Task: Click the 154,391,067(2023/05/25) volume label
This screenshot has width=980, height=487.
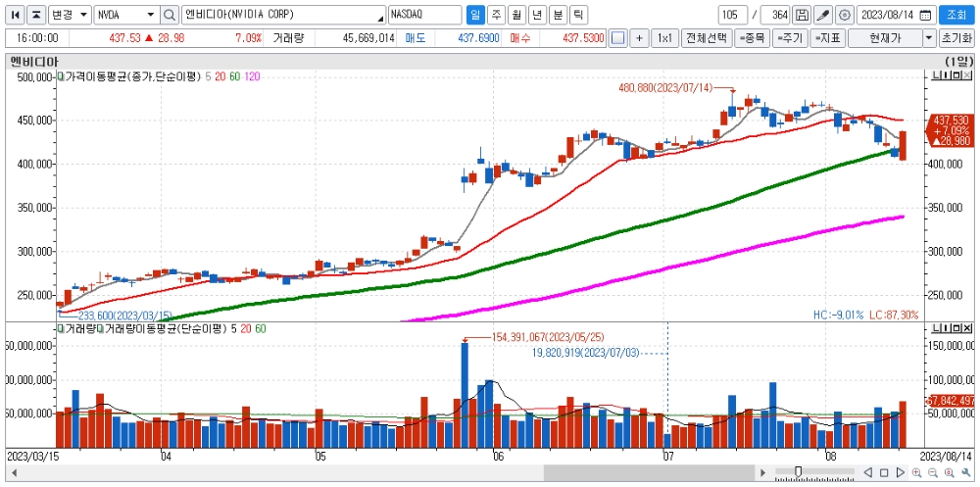Action: tap(548, 337)
